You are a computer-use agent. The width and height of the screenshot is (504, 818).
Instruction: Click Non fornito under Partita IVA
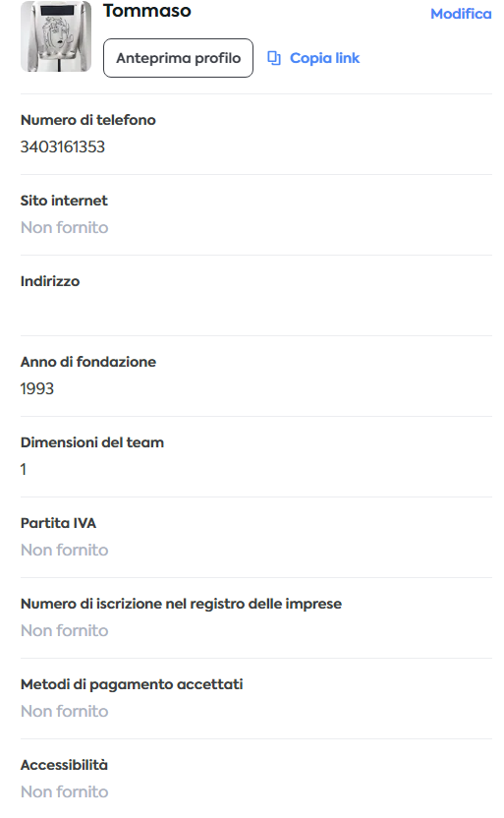(65, 550)
